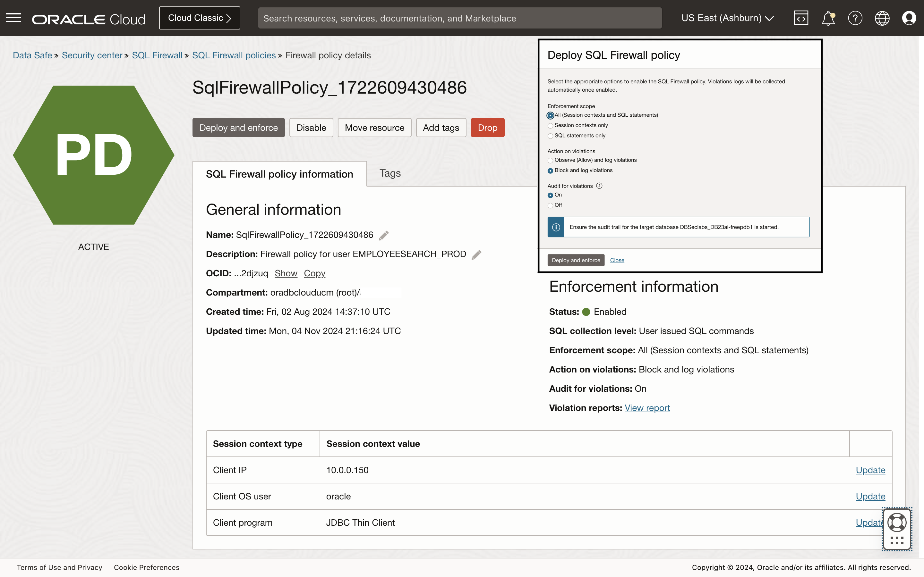Click Deploy and enforce in the dialog
924x577 pixels.
[x=575, y=260]
